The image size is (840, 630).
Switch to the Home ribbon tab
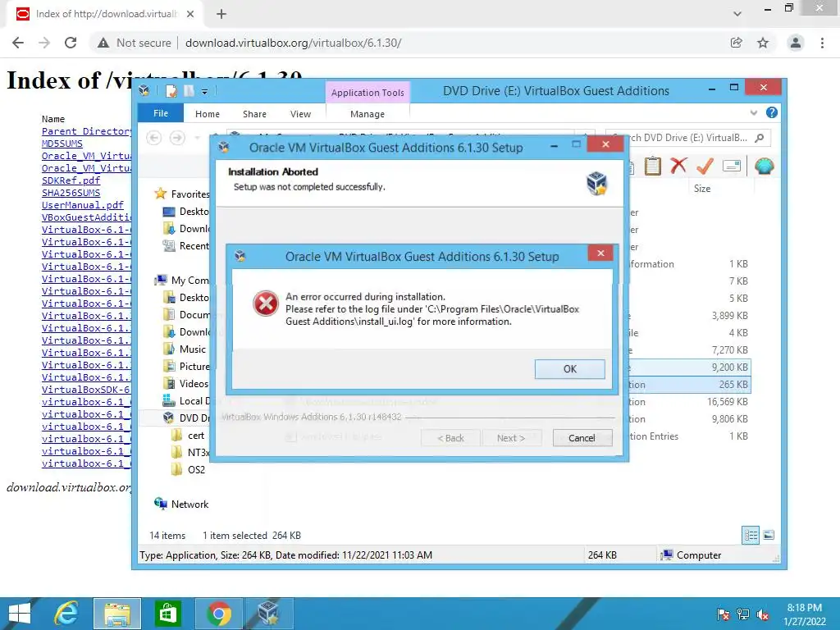tap(208, 114)
